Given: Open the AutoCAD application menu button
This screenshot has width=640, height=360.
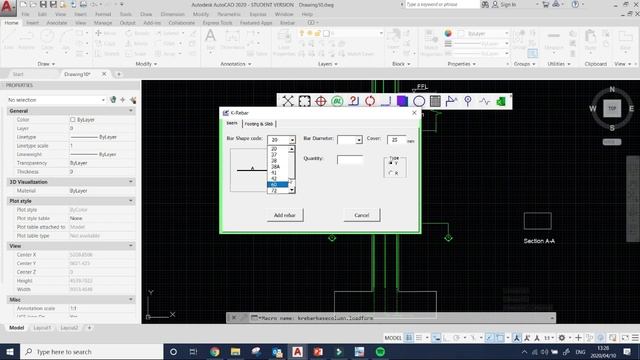Looking at the screenshot, I should coord(8,7).
